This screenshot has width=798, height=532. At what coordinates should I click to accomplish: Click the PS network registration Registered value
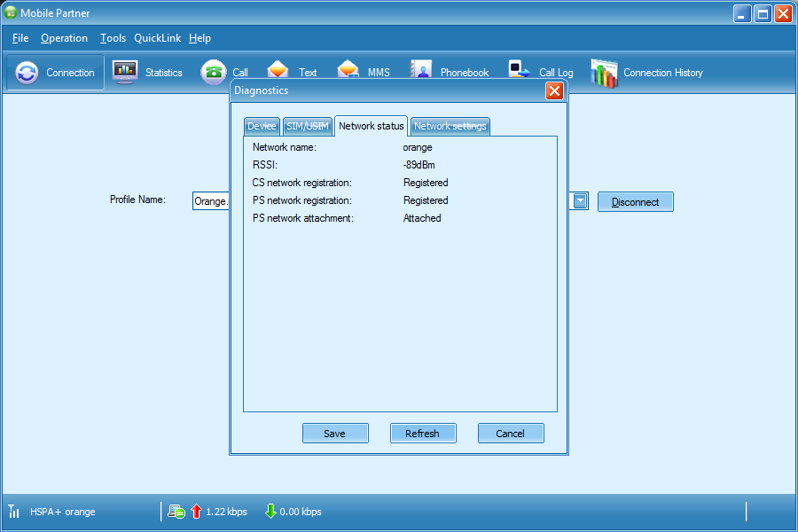(426, 200)
